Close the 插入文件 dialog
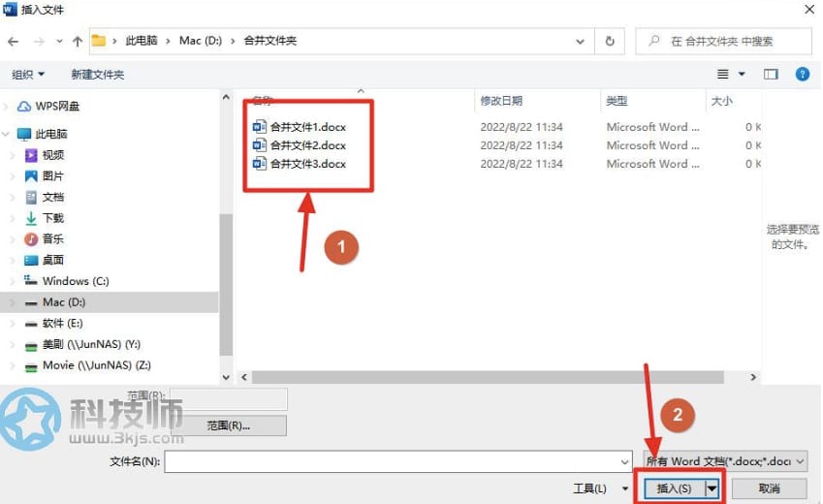823x504 pixels. tap(809, 9)
